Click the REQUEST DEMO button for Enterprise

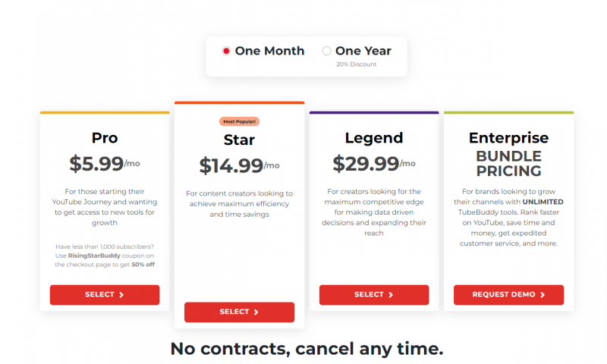point(508,295)
